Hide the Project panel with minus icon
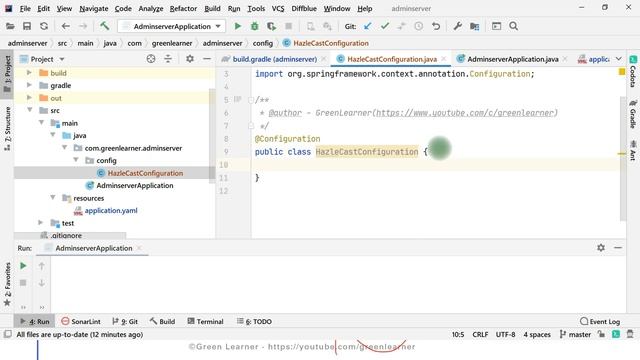This screenshot has height=360, width=640. (x=207, y=59)
